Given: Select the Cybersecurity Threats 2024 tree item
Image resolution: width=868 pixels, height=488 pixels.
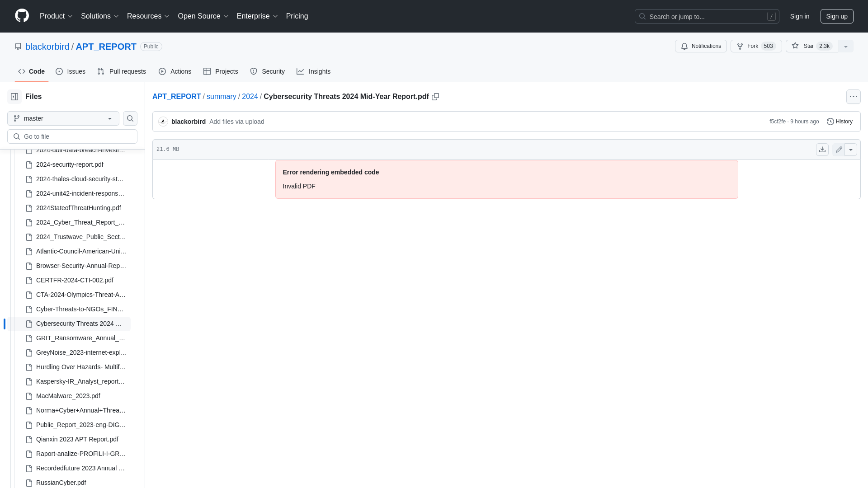Looking at the screenshot, I should [69, 324].
